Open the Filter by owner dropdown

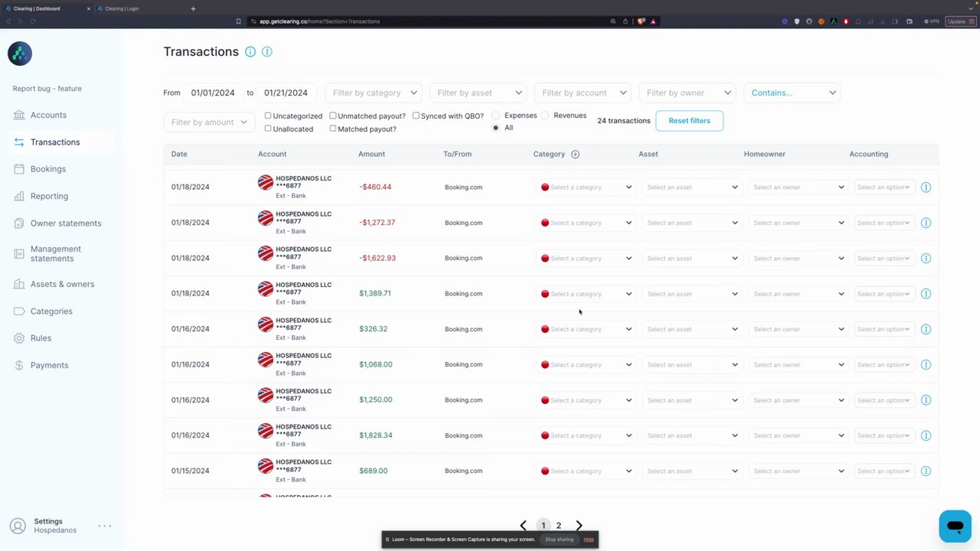pos(688,93)
